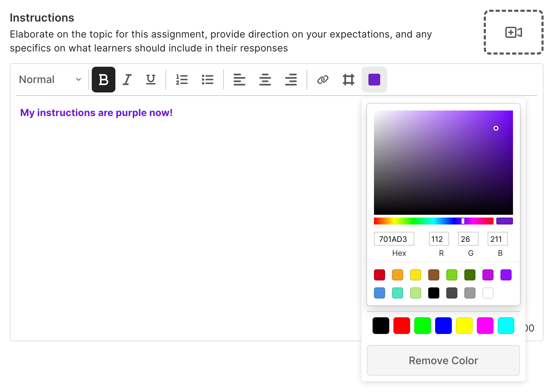554x392 pixels.
Task: Toggle underline formatting
Action: pos(151,80)
